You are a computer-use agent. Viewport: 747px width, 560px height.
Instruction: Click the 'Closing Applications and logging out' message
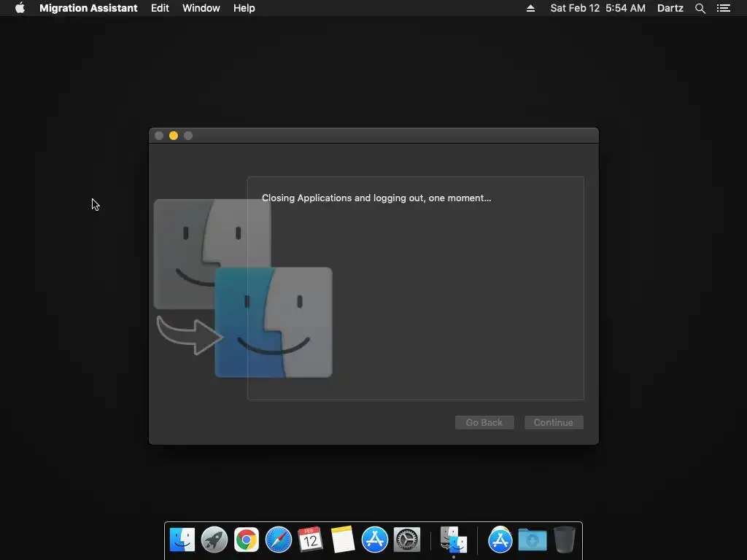[x=376, y=198]
